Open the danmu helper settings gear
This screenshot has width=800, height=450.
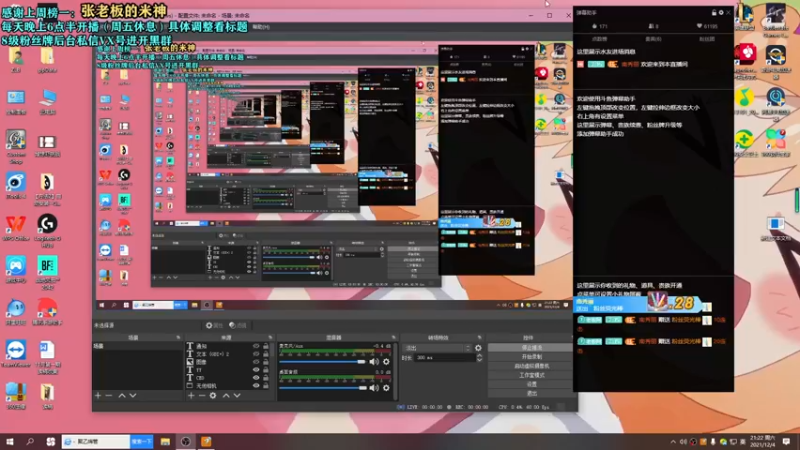click(x=721, y=12)
